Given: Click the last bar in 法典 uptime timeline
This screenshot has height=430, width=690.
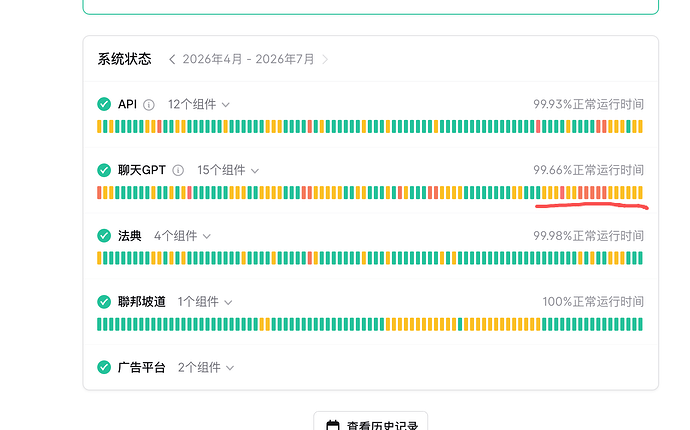Looking at the screenshot, I should pyautogui.click(x=640, y=258).
